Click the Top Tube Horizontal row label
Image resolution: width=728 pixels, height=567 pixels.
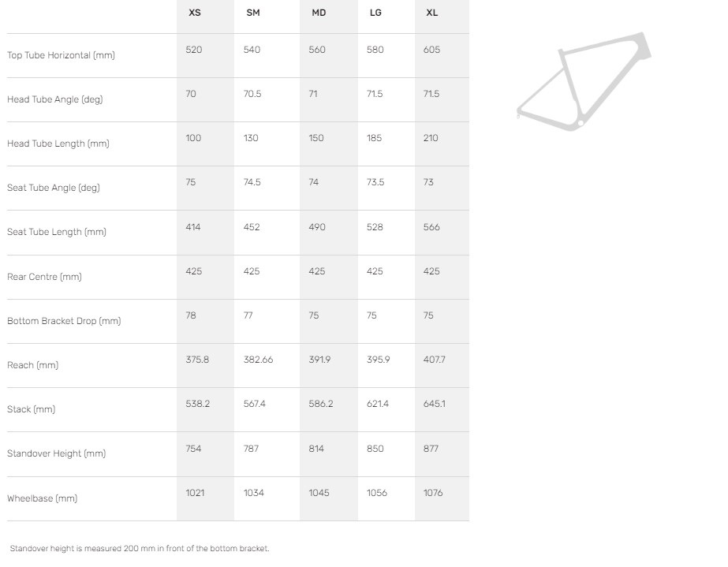(x=61, y=55)
